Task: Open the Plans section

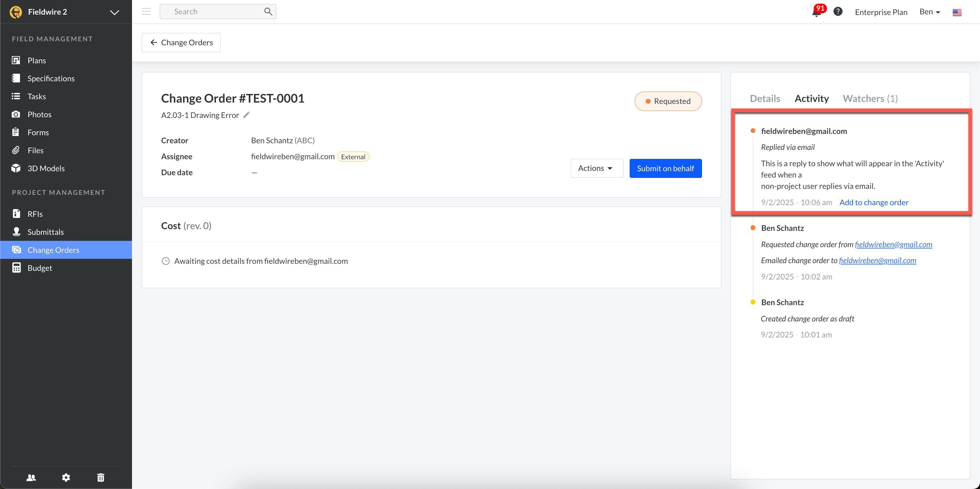Action: click(x=37, y=60)
